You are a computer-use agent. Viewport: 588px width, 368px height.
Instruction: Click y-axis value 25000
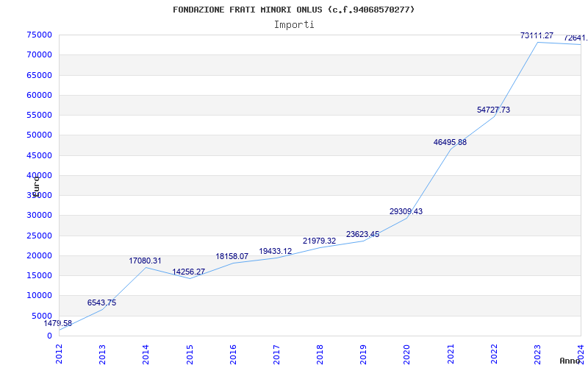40,236
